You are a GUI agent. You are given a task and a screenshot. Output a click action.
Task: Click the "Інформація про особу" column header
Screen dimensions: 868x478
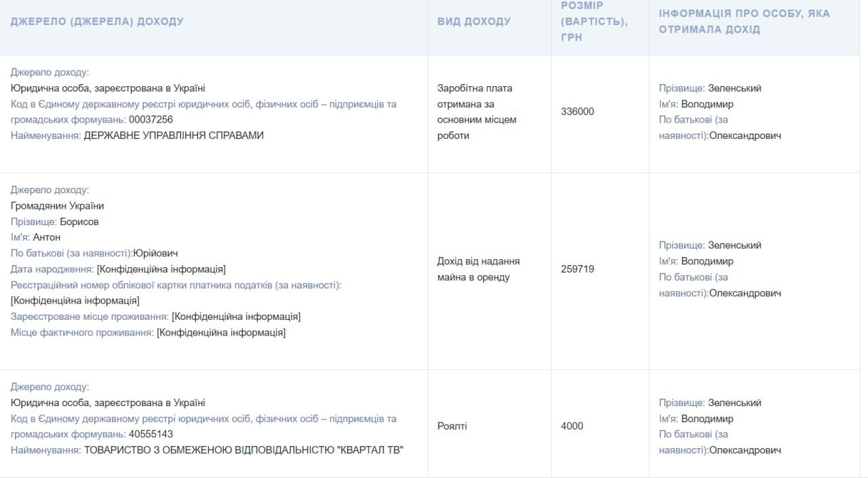coord(744,22)
